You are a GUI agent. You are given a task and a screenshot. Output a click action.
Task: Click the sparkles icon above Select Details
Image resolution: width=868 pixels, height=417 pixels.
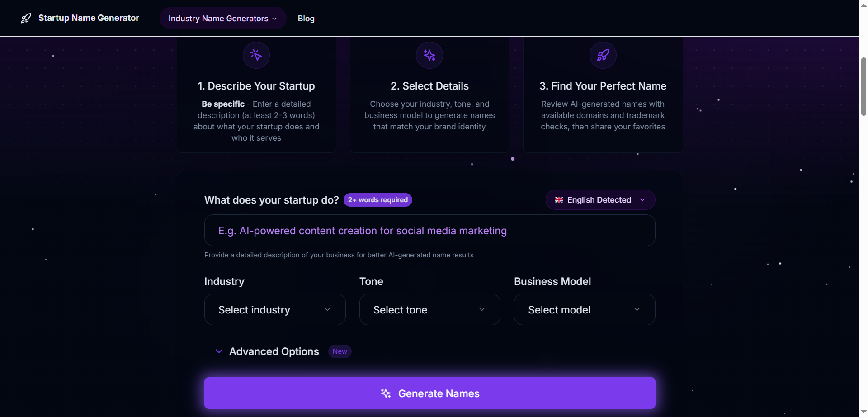click(429, 55)
